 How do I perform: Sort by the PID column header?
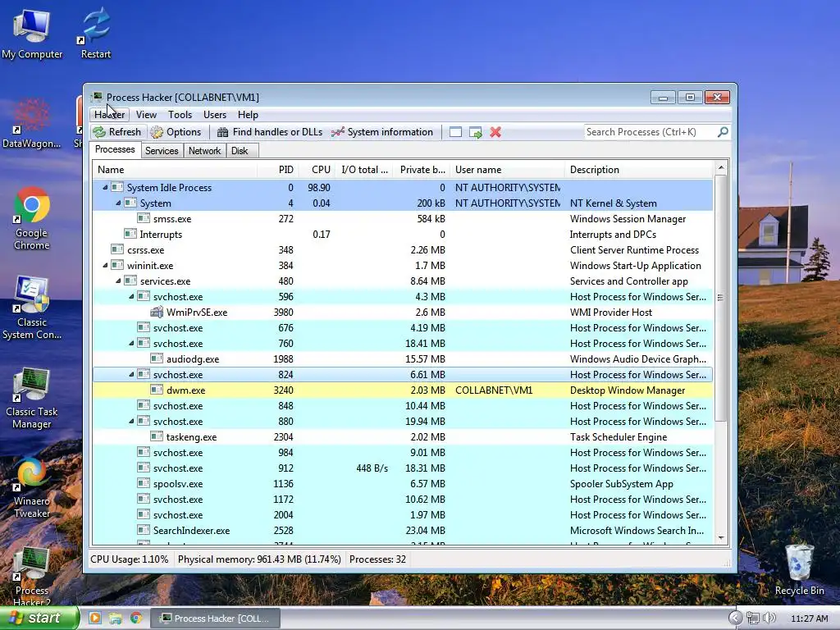[278, 170]
